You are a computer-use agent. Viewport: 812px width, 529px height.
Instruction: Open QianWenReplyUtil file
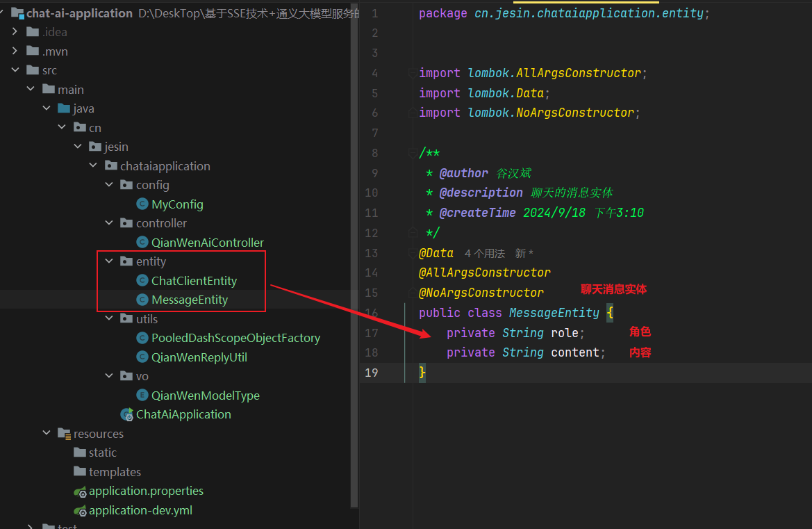[x=199, y=357]
